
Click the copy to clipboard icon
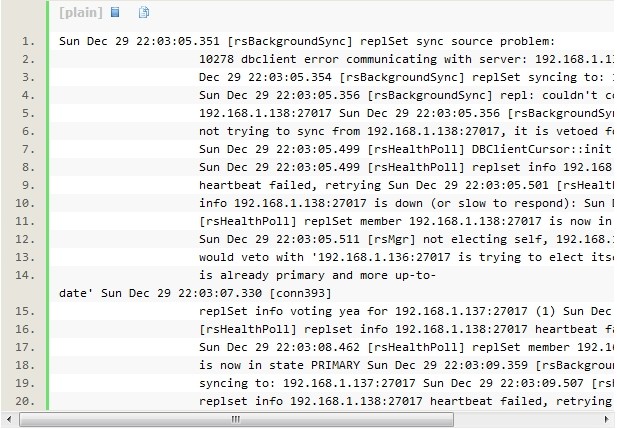click(144, 12)
